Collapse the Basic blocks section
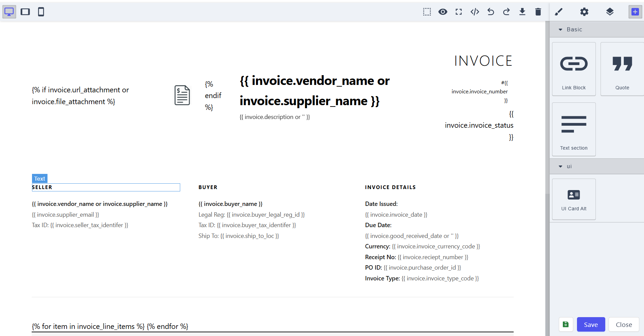Screen dimensions: 644x336 tap(560, 29)
